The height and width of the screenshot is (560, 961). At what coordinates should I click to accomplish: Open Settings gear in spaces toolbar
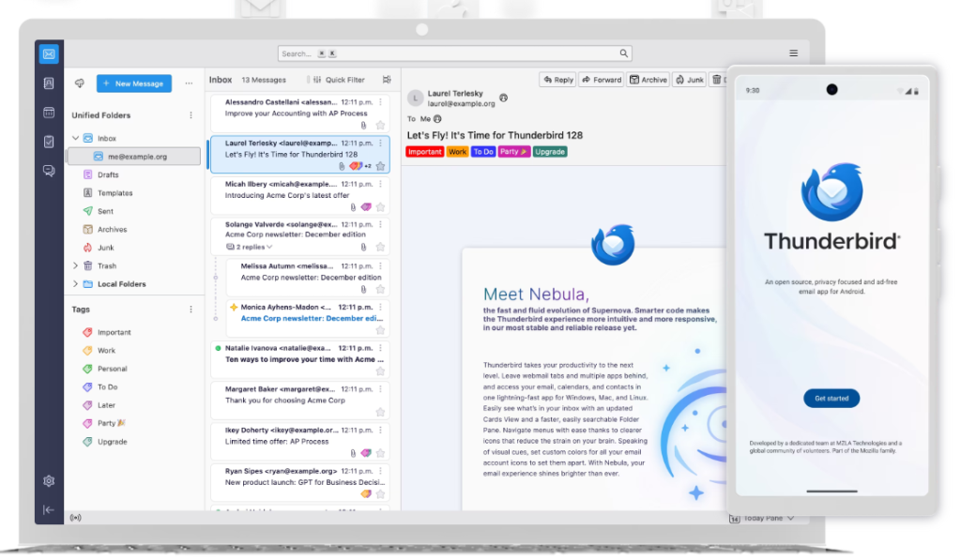[x=49, y=481]
